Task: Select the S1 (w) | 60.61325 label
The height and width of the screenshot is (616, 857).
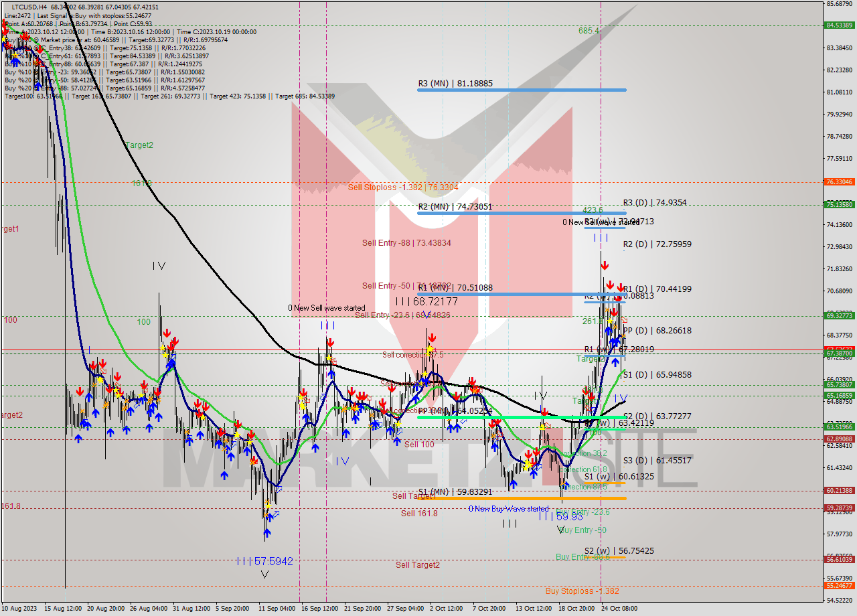Action: tap(619, 476)
